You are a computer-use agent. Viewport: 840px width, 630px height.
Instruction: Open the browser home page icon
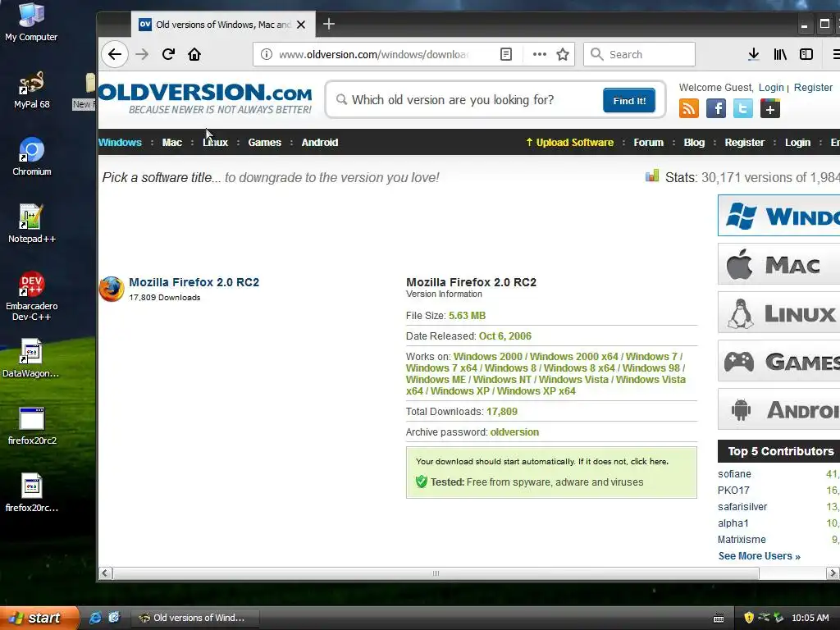click(194, 54)
